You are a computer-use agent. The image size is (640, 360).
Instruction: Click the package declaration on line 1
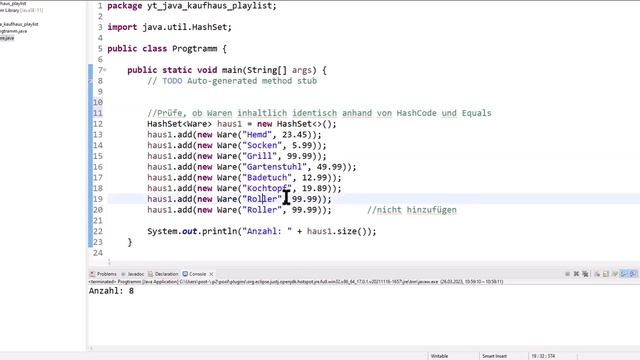[192, 6]
